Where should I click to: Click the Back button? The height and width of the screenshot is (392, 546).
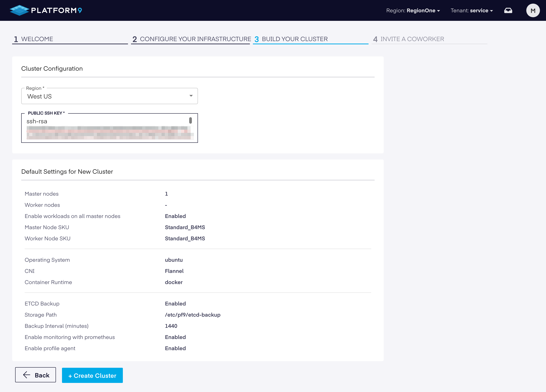tap(36, 375)
